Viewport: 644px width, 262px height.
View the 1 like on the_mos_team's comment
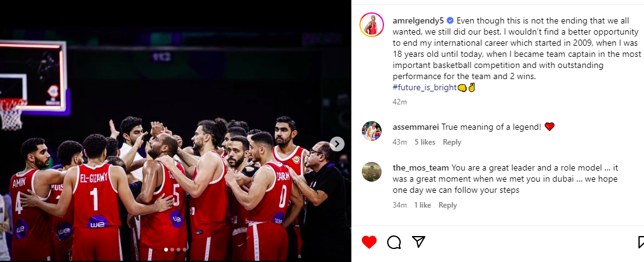pyautogui.click(x=422, y=205)
